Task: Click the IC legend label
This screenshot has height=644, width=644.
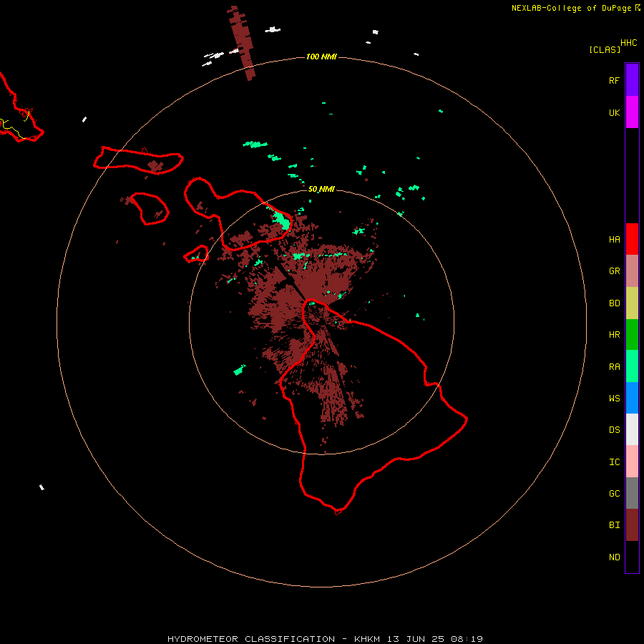Action: [614, 462]
